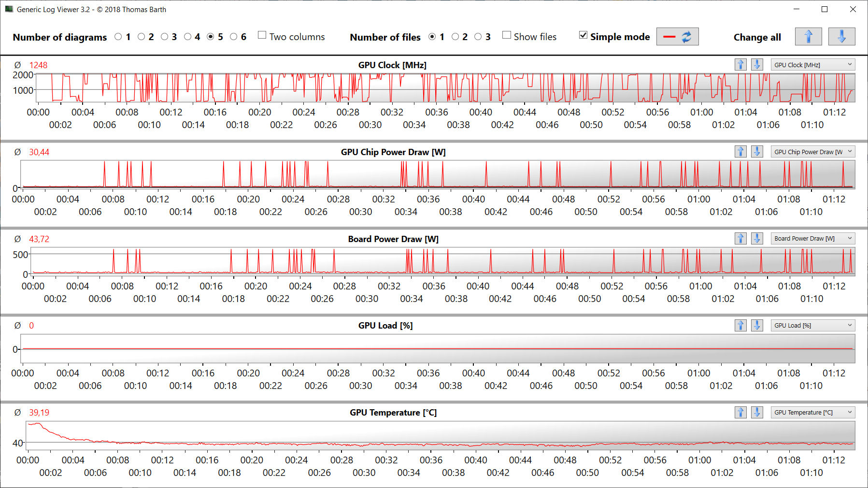
Task: Open the GPU Temperature [°C] dropdown
Action: [x=813, y=412]
